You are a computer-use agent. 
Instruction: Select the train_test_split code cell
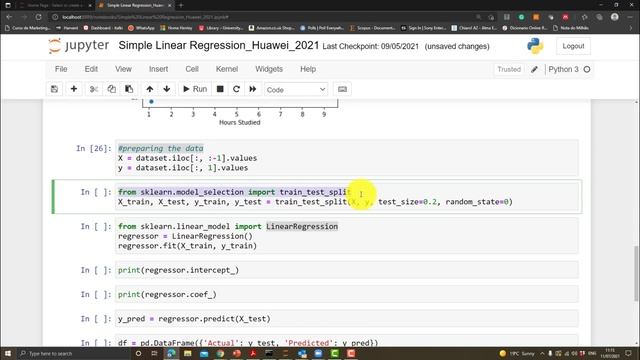point(347,197)
